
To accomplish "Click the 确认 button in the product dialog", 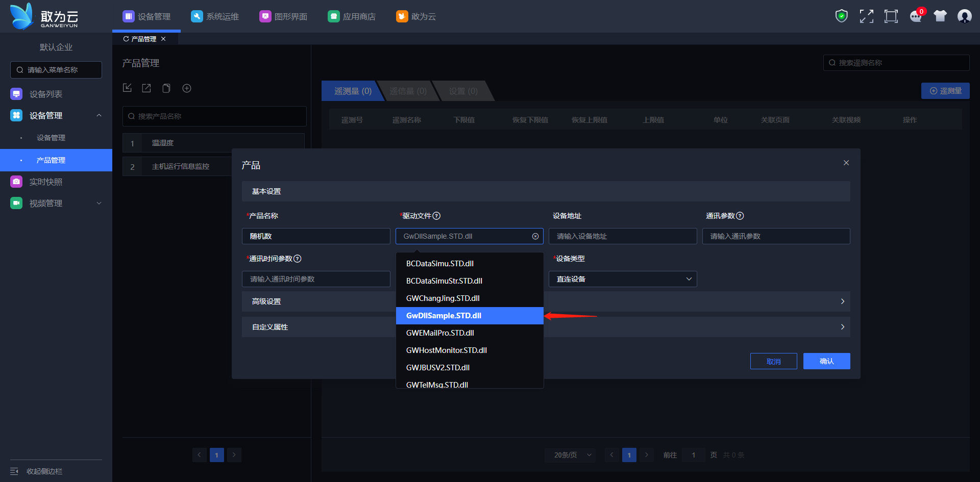I will [826, 361].
